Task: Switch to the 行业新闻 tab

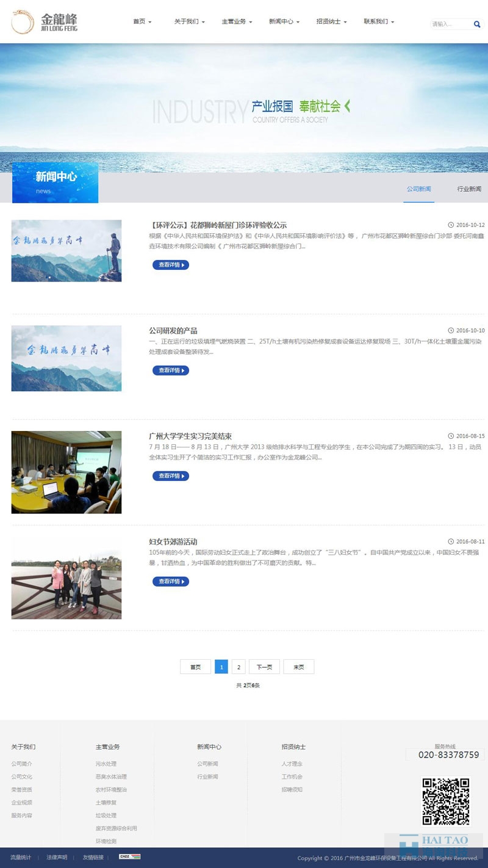Action: [469, 189]
